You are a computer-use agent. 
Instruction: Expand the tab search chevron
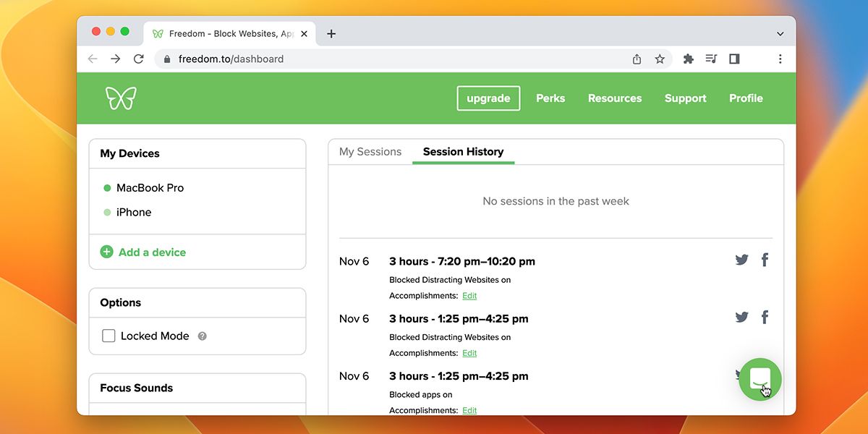(x=780, y=34)
